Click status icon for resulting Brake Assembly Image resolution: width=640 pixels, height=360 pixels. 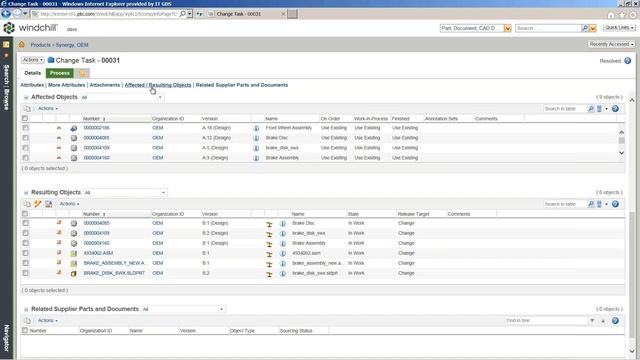coord(269,244)
